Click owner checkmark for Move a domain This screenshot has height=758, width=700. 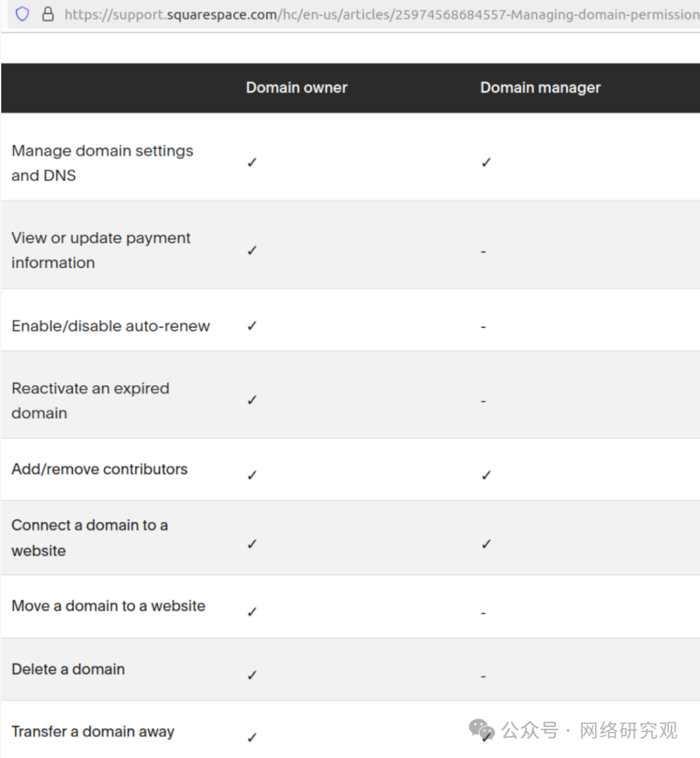coord(252,611)
